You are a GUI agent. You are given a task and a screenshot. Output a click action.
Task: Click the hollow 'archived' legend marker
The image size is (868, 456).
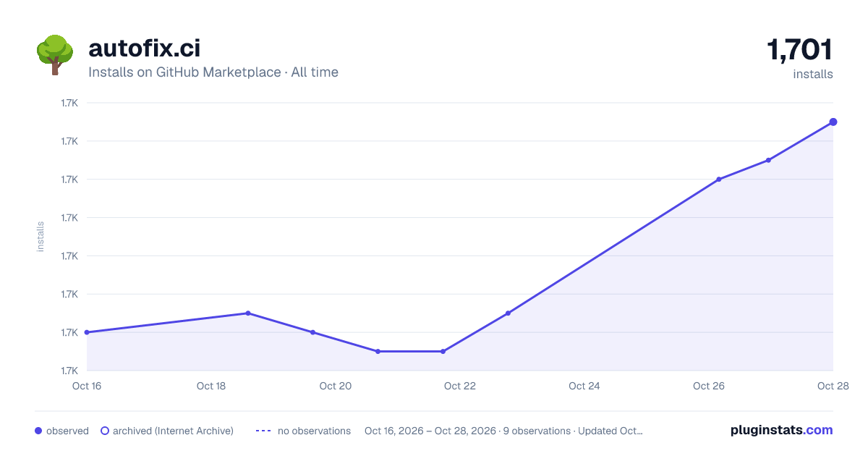pos(105,431)
